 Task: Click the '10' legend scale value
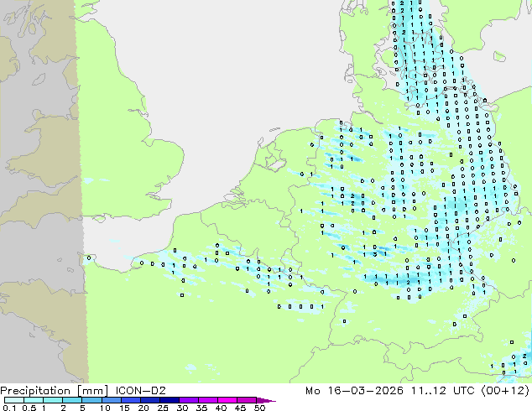point(105,408)
